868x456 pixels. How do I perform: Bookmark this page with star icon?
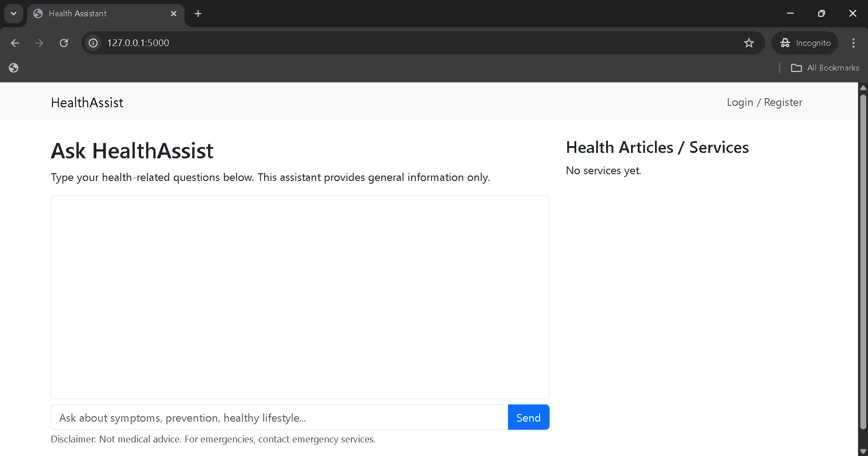749,43
